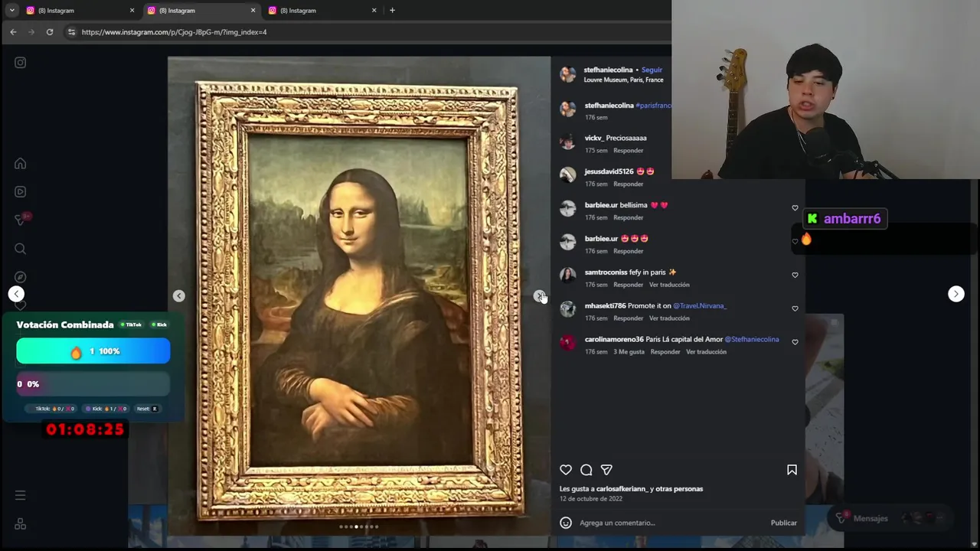980x551 pixels.
Task: Open @Travel.Nirvana_ mention link
Action: (700, 306)
